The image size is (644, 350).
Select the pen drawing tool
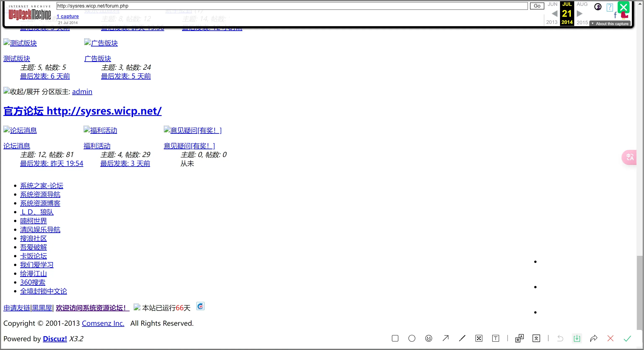tap(462, 338)
